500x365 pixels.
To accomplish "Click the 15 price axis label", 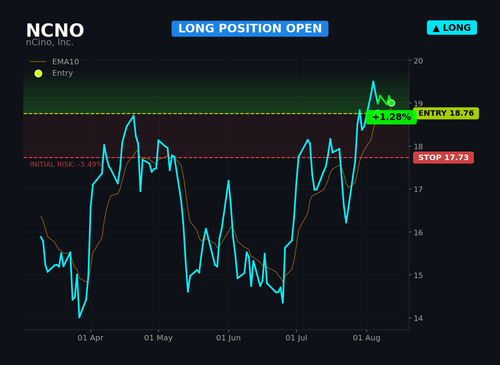I will [x=418, y=275].
